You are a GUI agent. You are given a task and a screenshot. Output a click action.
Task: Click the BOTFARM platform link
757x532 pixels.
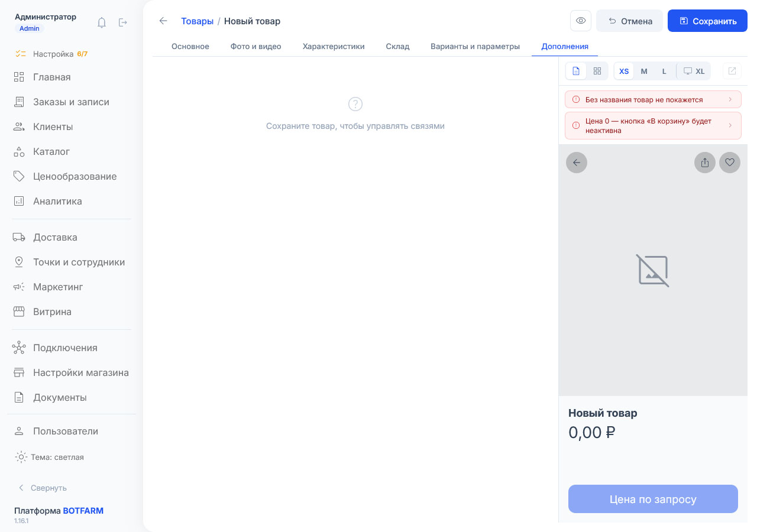click(83, 511)
